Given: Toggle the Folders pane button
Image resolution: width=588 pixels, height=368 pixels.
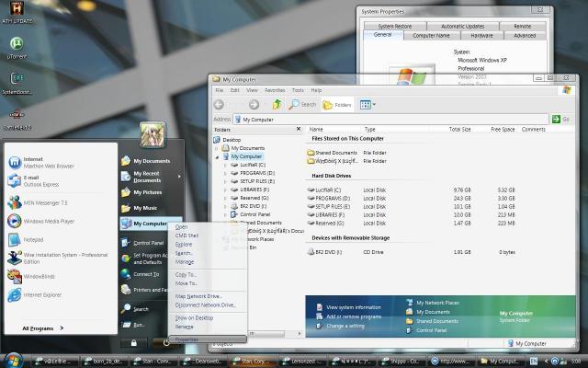Looking at the screenshot, I should pos(337,105).
